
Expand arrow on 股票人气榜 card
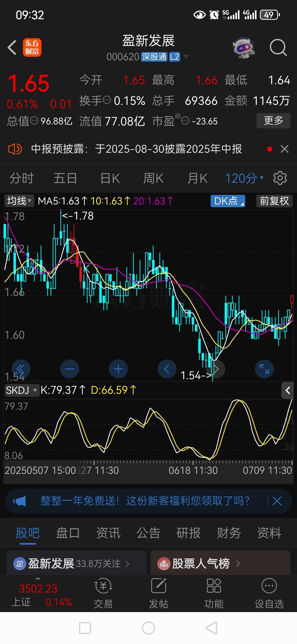click(238, 564)
